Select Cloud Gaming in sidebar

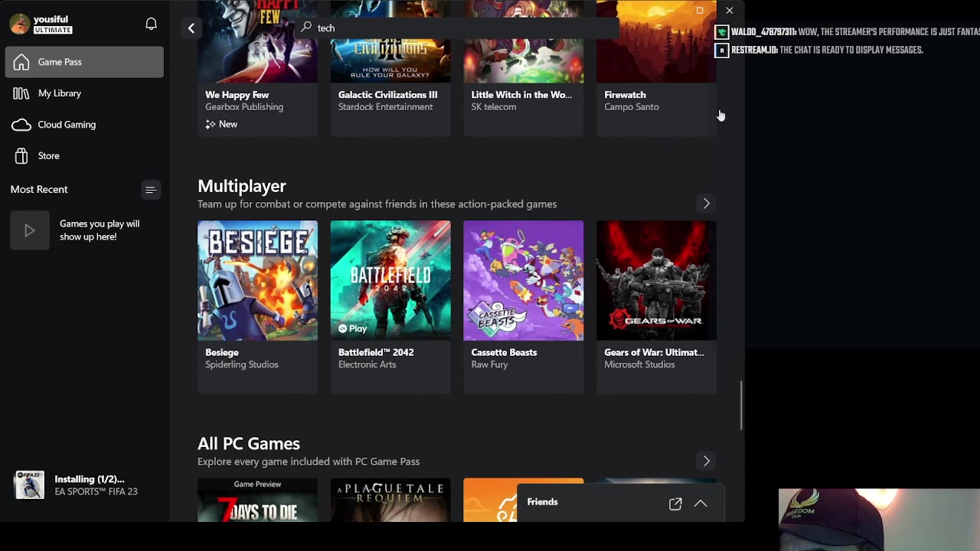click(x=84, y=125)
